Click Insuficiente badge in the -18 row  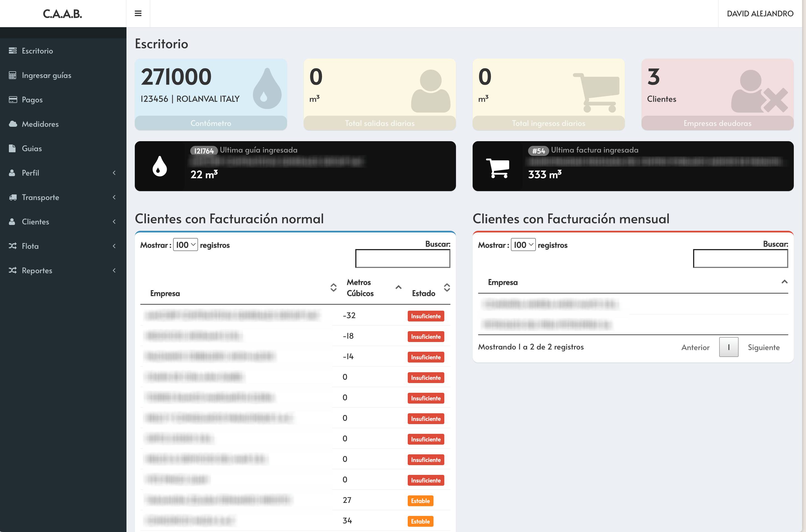click(426, 336)
